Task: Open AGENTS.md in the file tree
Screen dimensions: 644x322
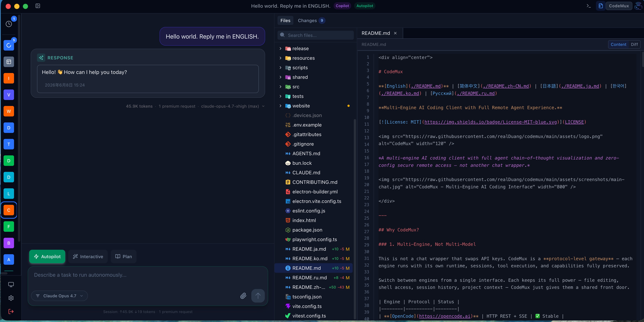Action: 314,154
